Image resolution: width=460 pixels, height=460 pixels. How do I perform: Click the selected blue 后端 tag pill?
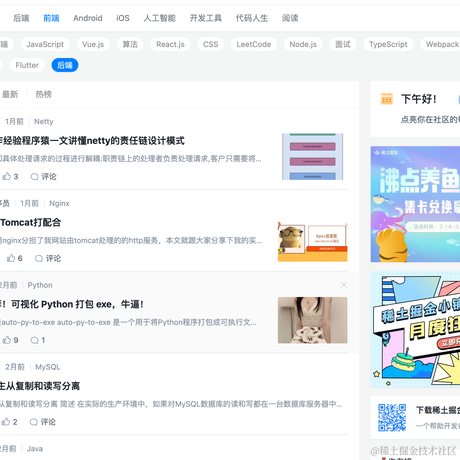click(65, 65)
